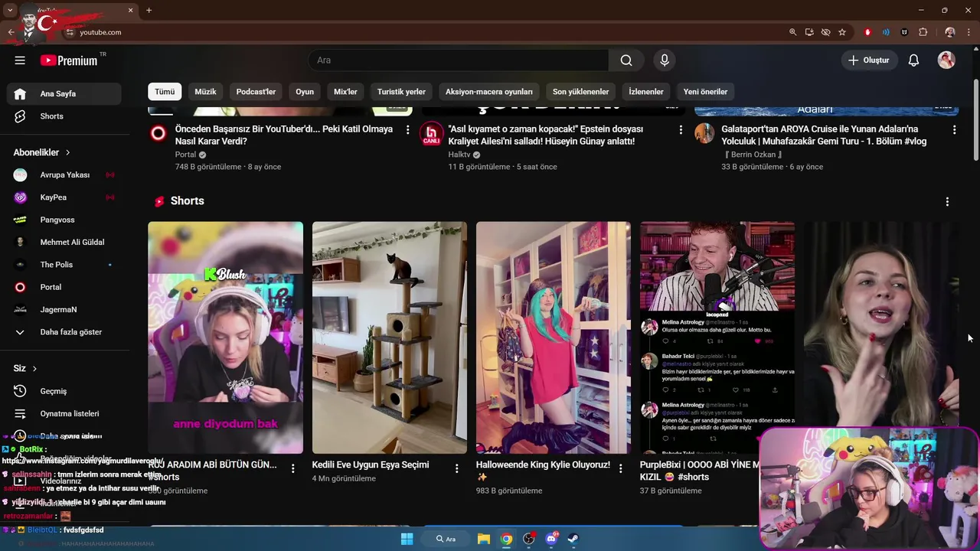
Task: Open Windows Start menu
Action: click(407, 539)
